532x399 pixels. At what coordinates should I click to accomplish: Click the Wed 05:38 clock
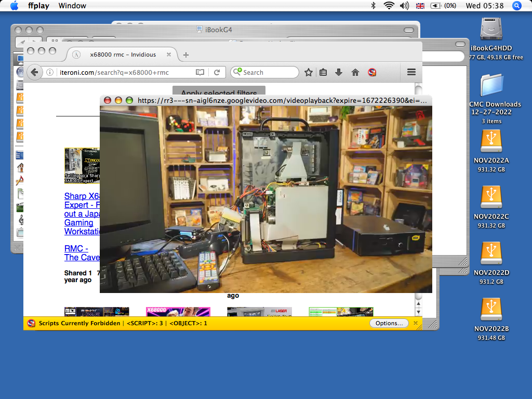pyautogui.click(x=485, y=6)
